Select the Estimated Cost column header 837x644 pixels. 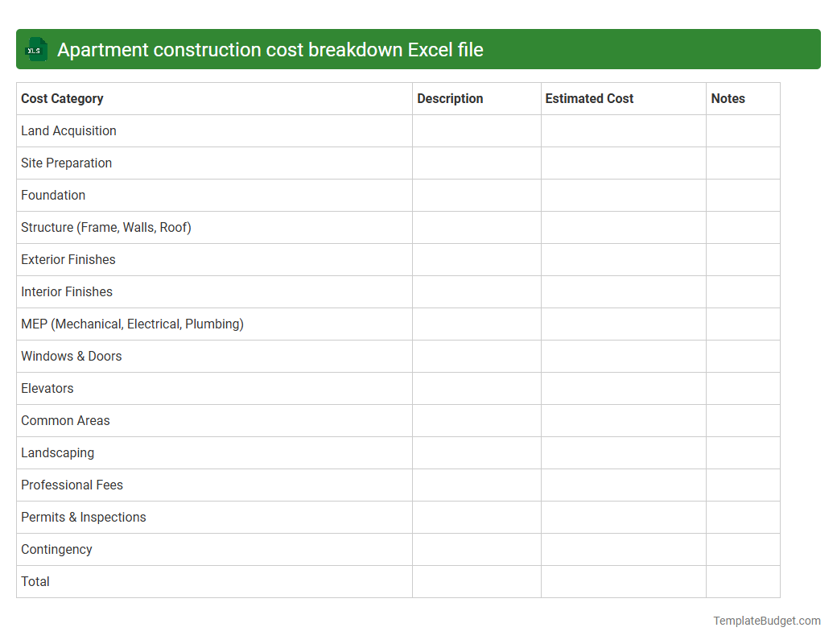pyautogui.click(x=589, y=98)
